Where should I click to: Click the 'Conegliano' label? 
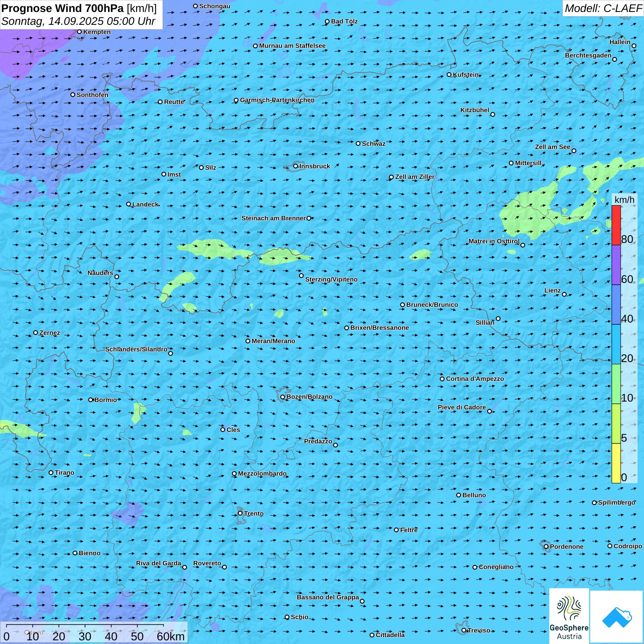pyautogui.click(x=496, y=567)
